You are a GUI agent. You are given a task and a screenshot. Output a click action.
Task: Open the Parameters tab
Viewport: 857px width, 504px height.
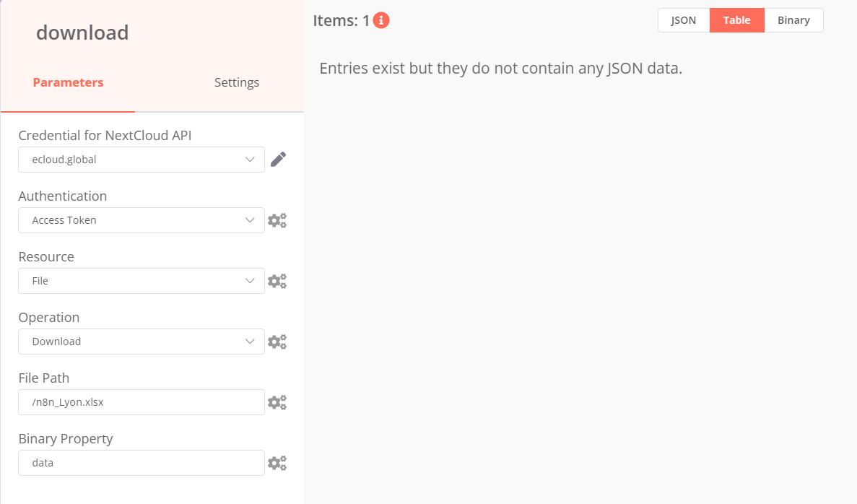[x=68, y=82]
